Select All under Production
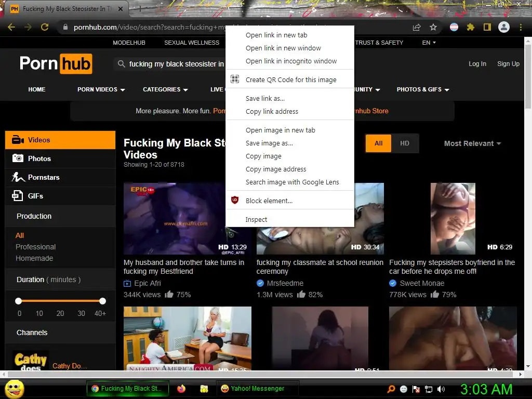 [20, 235]
